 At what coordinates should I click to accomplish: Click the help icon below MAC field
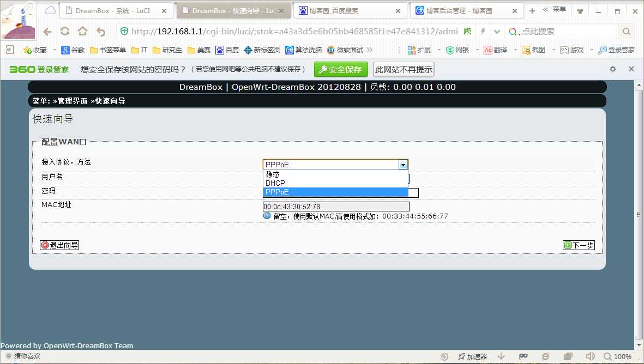pos(267,216)
